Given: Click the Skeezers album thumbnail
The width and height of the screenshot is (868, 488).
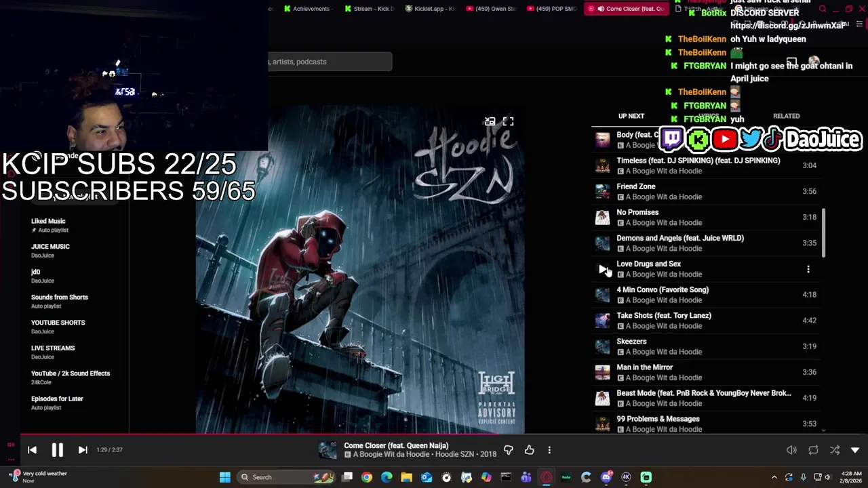Looking at the screenshot, I should (x=602, y=346).
